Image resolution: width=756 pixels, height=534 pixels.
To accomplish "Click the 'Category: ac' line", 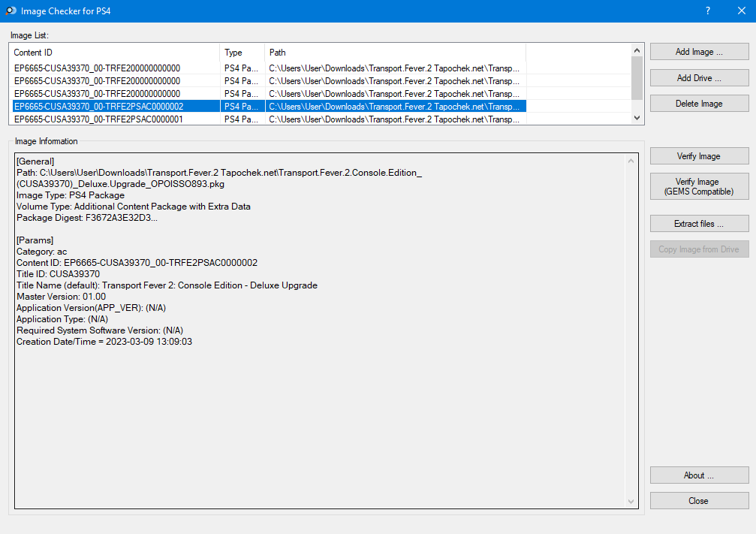I will coord(41,252).
